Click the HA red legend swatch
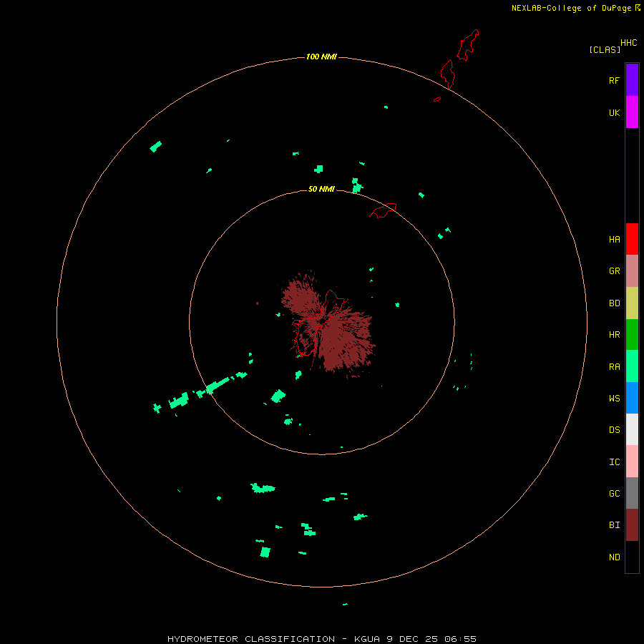This screenshot has height=644, width=644. click(632, 239)
